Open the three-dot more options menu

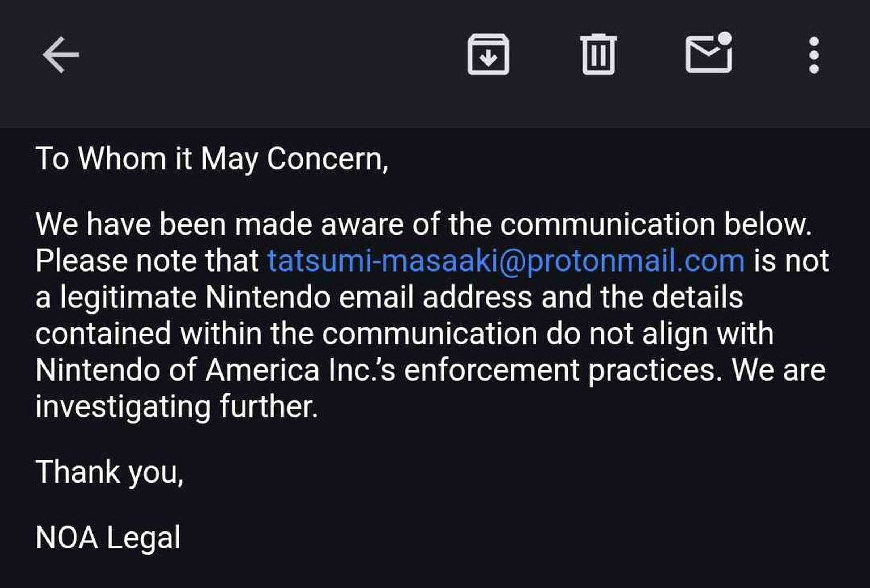tap(814, 55)
